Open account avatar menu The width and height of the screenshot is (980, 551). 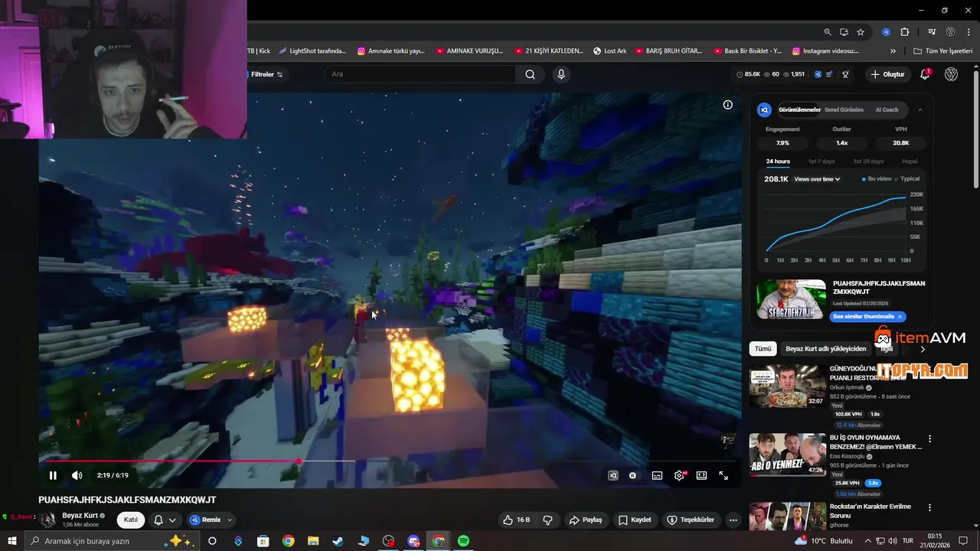pos(952,74)
